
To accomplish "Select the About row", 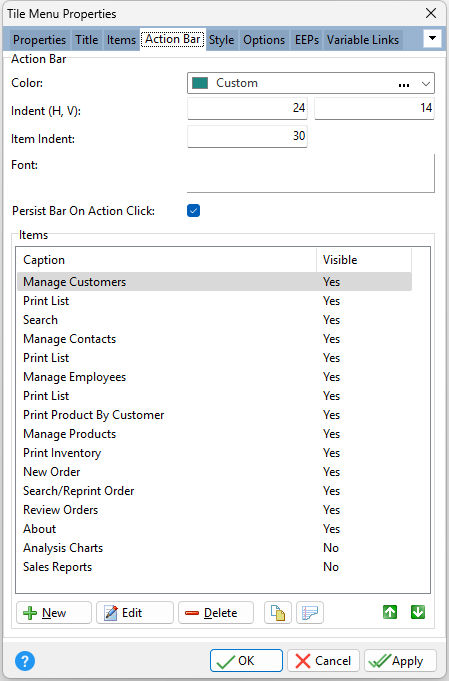I will (215, 529).
